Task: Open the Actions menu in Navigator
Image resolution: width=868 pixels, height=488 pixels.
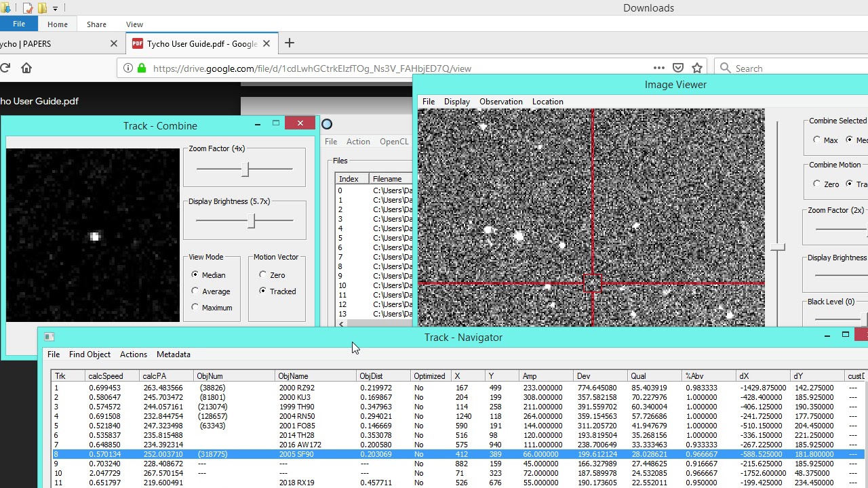Action: (134, 354)
